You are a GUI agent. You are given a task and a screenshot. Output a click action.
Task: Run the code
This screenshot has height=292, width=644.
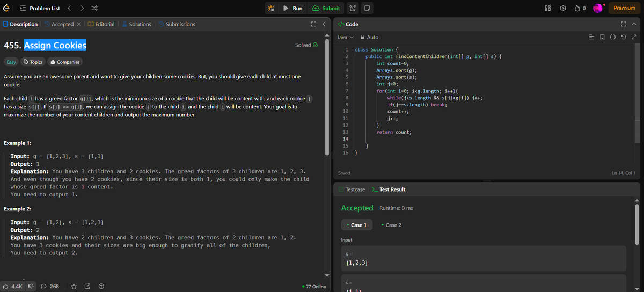tap(293, 8)
